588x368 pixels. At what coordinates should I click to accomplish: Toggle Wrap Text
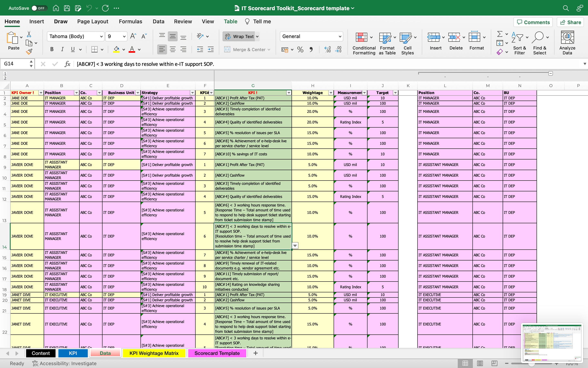[239, 36]
